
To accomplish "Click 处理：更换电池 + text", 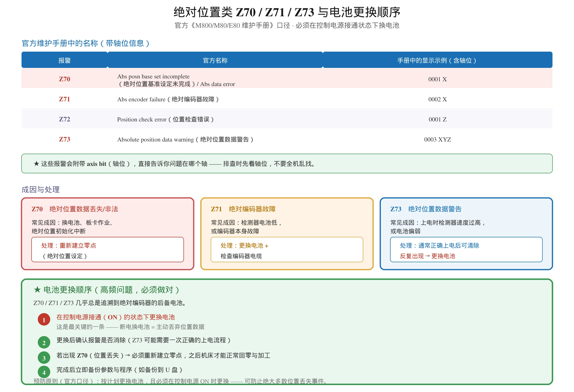I will point(244,245).
